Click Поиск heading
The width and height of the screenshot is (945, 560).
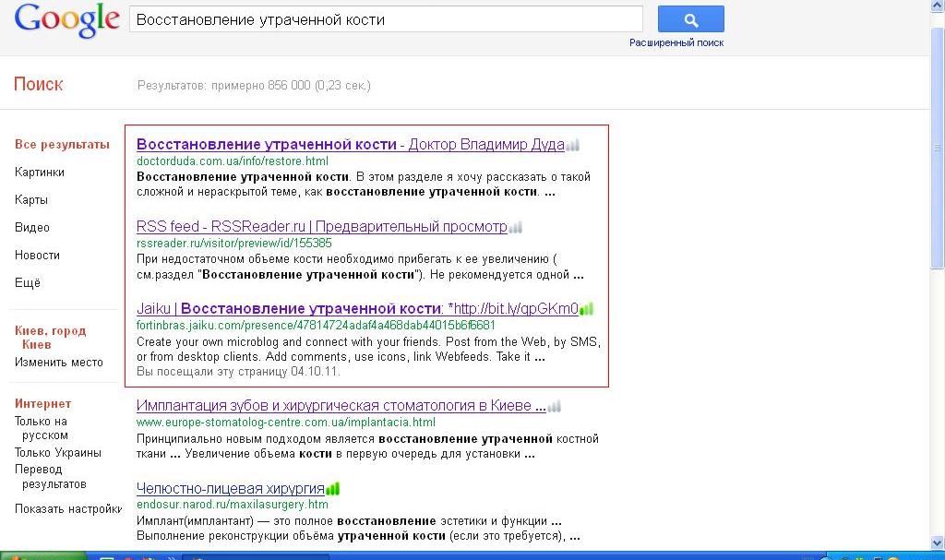tap(38, 84)
